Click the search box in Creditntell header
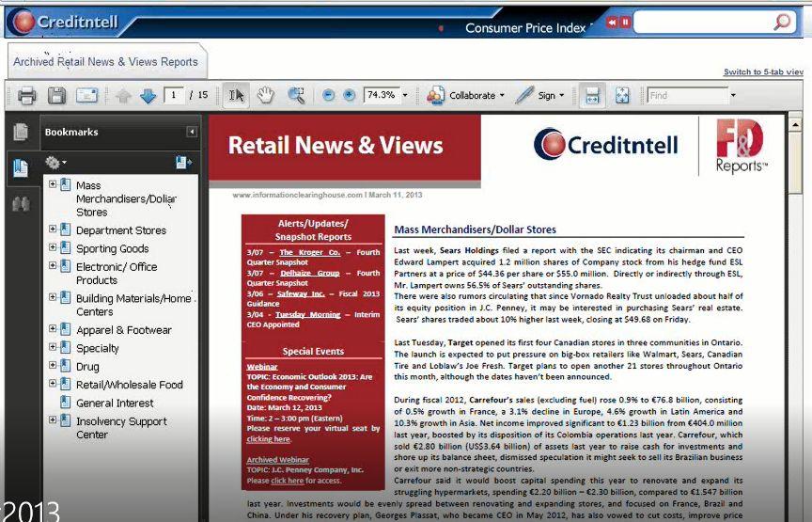 pyautogui.click(x=702, y=23)
